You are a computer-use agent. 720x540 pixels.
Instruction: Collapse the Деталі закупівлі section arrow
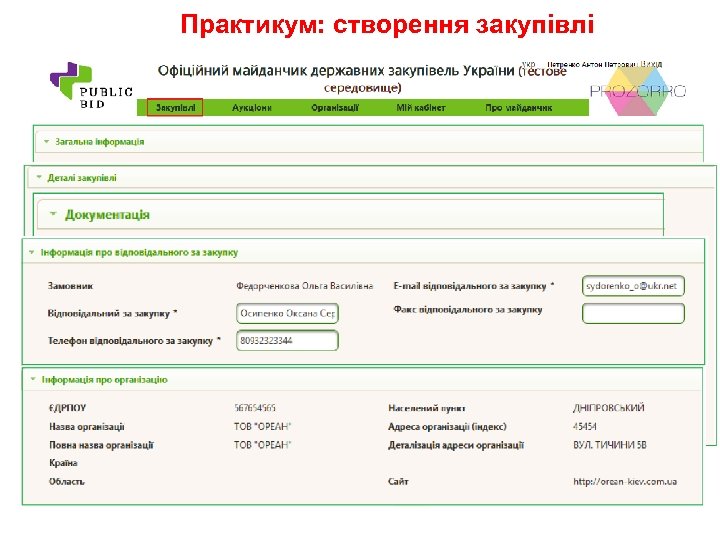coord(39,177)
